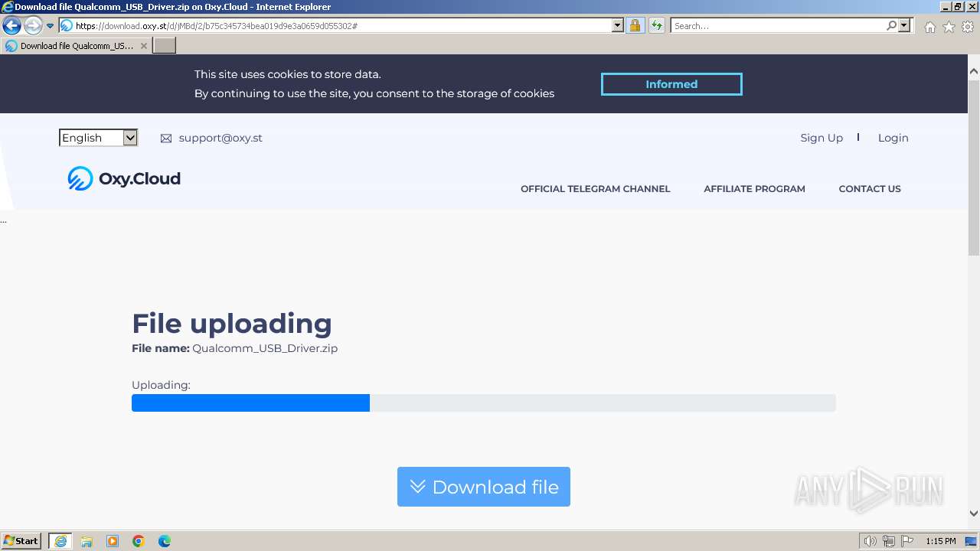Click Internet Explorer taskbar icon
Screen dimensions: 980x551
(x=60, y=541)
